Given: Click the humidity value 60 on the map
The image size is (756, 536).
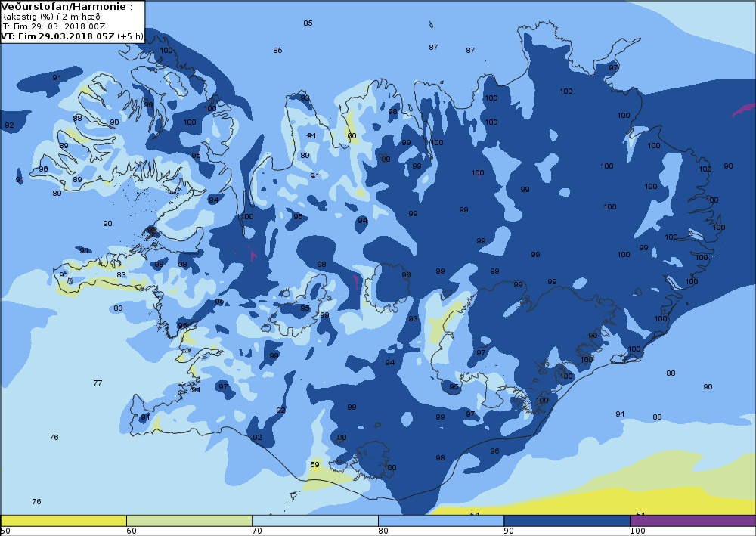Looking at the screenshot, I should pyautogui.click(x=352, y=136).
